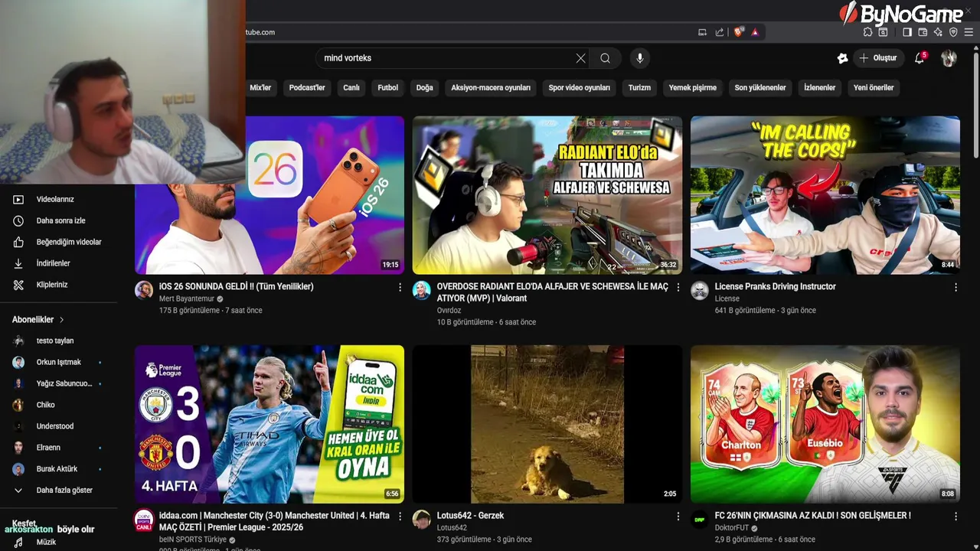This screenshot has height=551, width=980.
Task: Open Brave Shields lion icon
Action: click(x=739, y=32)
